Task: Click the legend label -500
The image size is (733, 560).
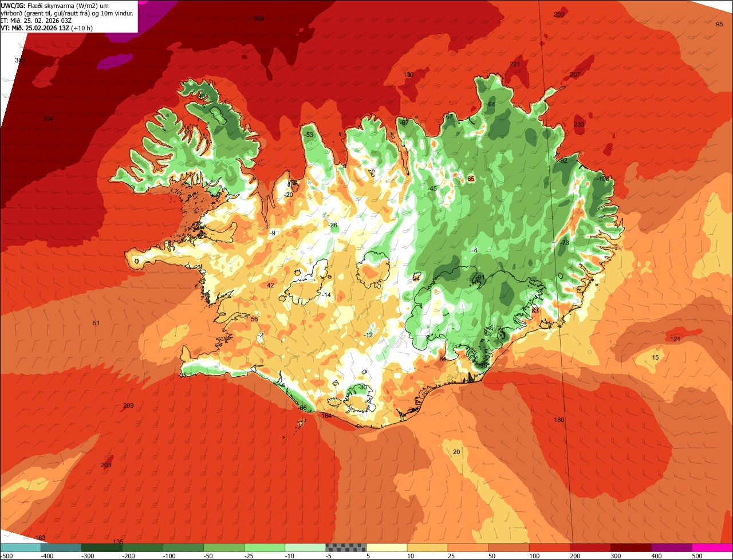Action: coord(7,556)
